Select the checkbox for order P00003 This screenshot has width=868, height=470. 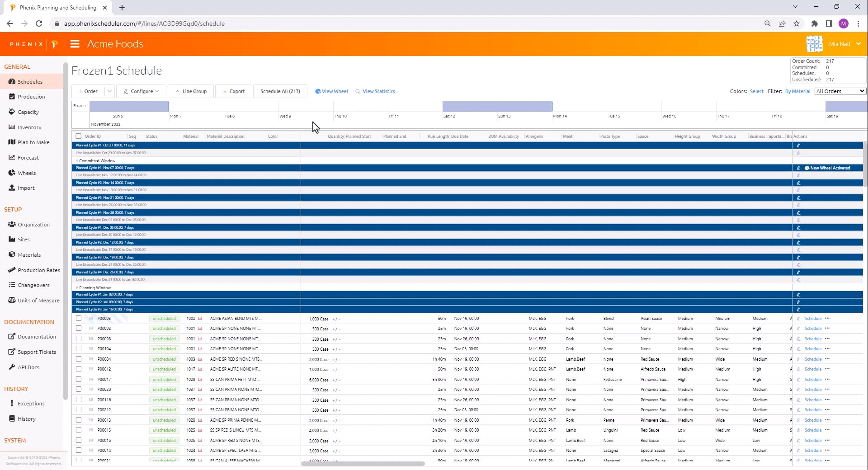pos(79,319)
